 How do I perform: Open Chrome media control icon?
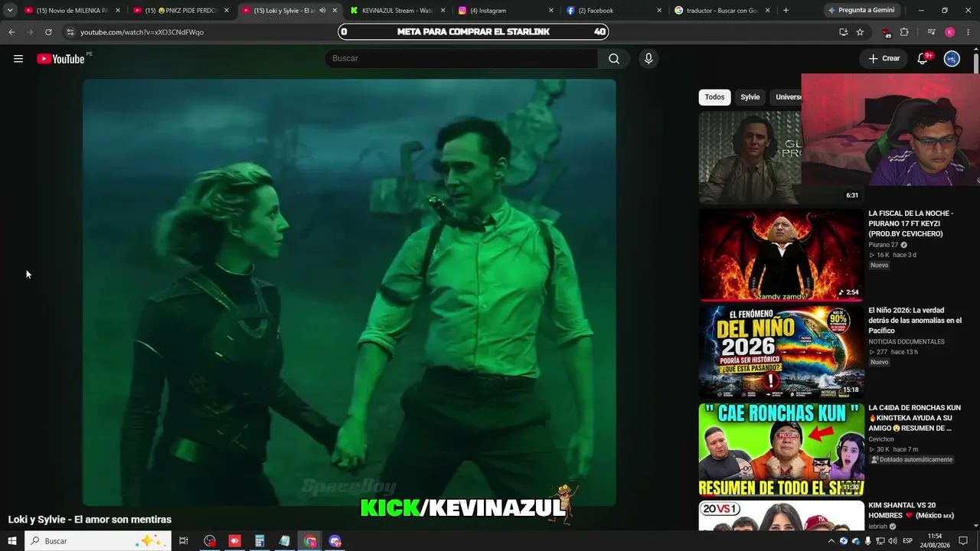931,32
